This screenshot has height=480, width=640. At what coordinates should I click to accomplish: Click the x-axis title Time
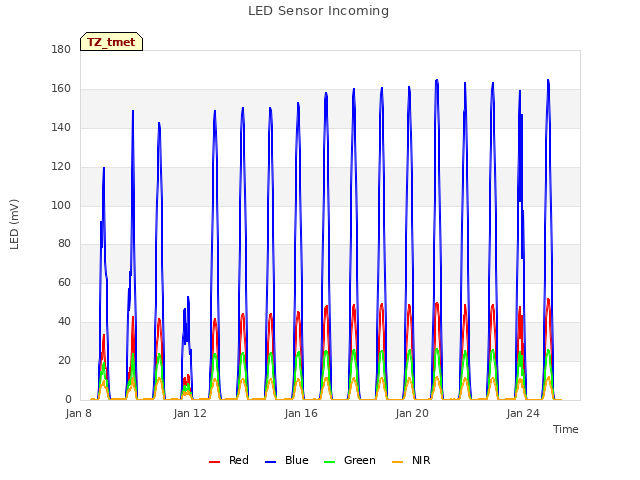pos(566,429)
